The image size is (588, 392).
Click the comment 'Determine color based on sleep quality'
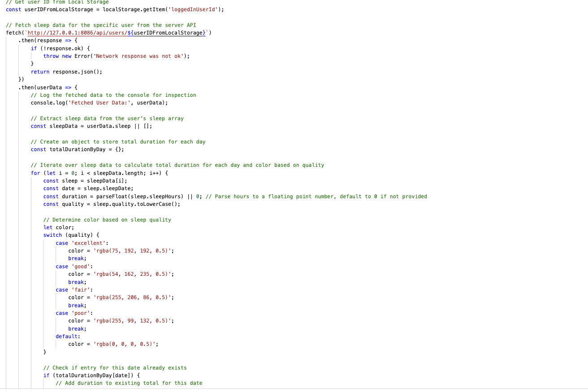[x=107, y=220]
